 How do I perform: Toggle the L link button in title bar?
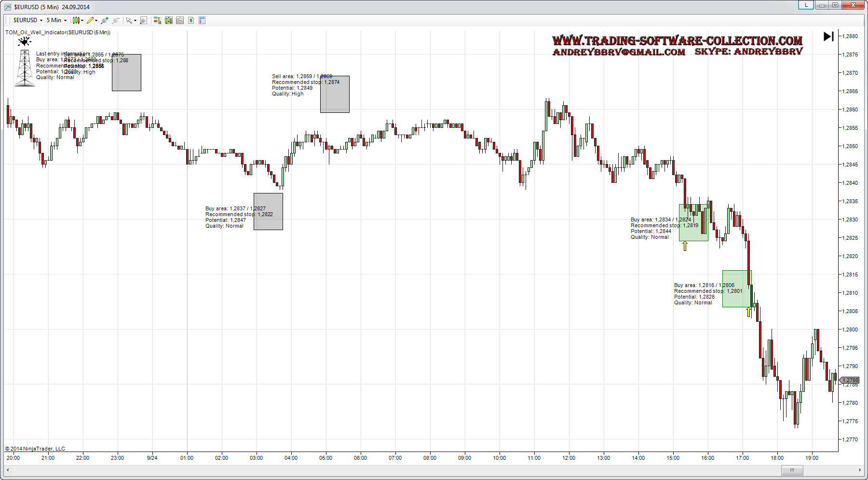806,5
